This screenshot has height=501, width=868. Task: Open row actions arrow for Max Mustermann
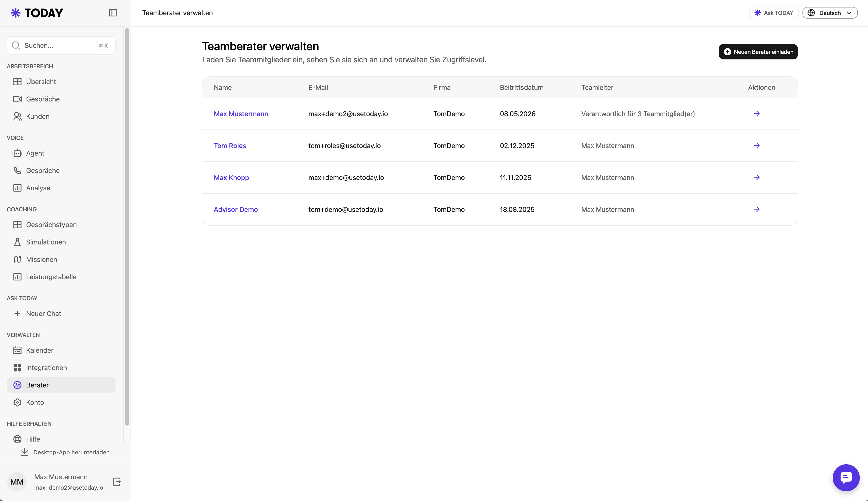(x=757, y=114)
